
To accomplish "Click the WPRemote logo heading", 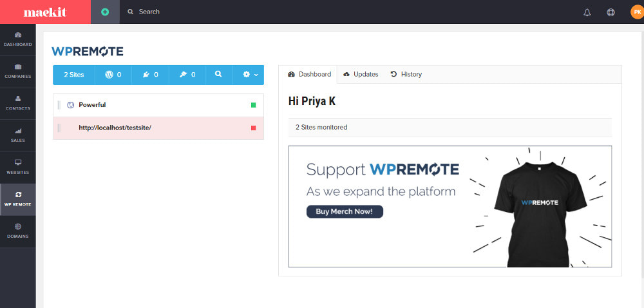I will click(x=88, y=52).
